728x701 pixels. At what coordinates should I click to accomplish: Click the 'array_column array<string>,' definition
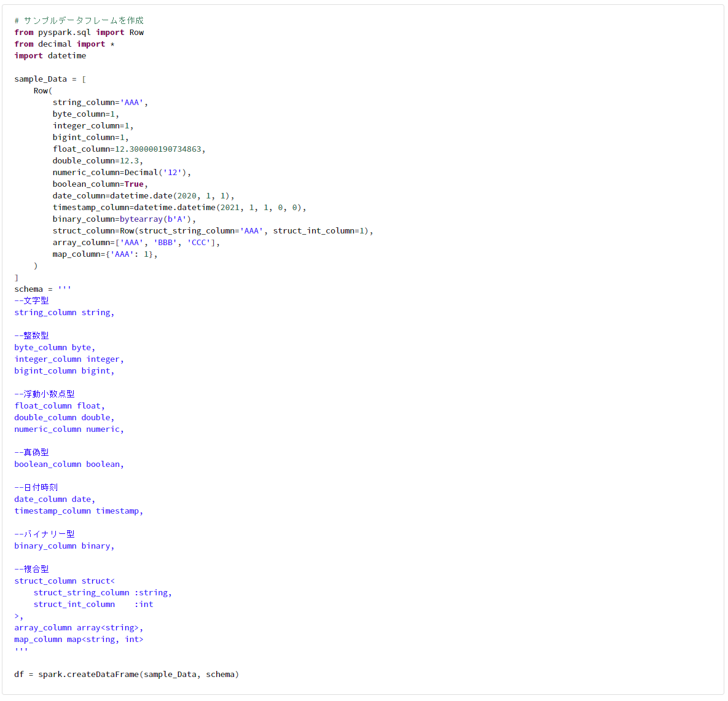pyautogui.click(x=78, y=627)
